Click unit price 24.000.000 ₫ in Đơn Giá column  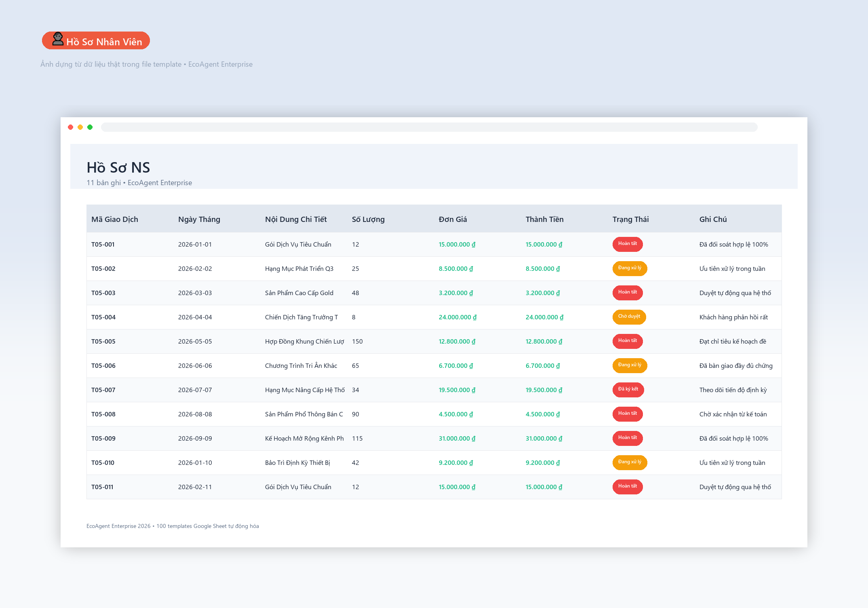click(457, 317)
